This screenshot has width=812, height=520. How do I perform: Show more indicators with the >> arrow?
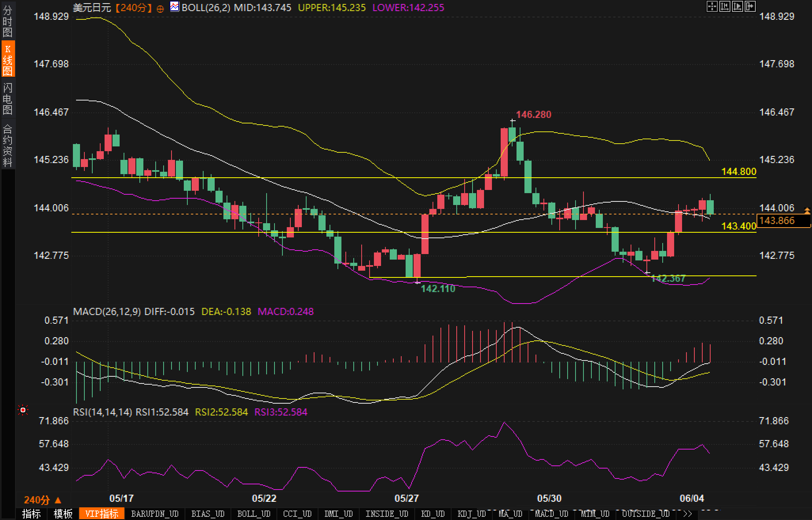688,514
